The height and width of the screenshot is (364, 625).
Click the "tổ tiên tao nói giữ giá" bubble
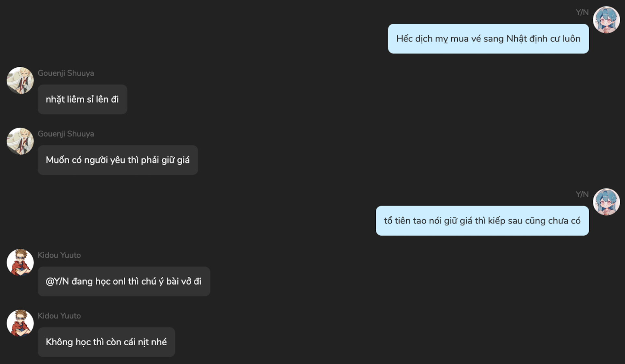482,221
